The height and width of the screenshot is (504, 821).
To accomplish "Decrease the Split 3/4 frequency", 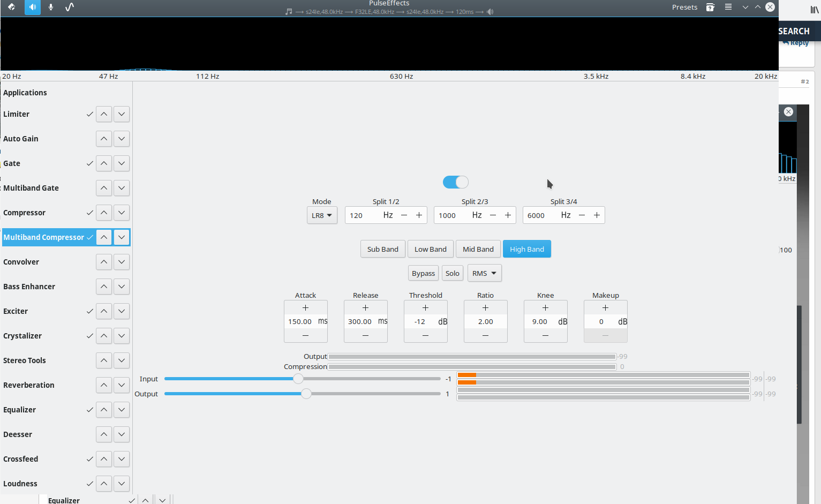I will point(582,215).
